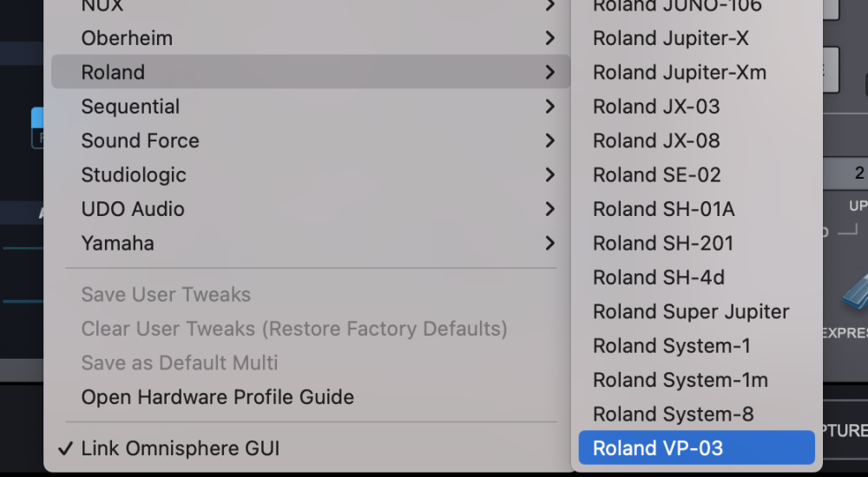Select Roland Super Jupiter profile
The image size is (868, 477).
tap(691, 311)
